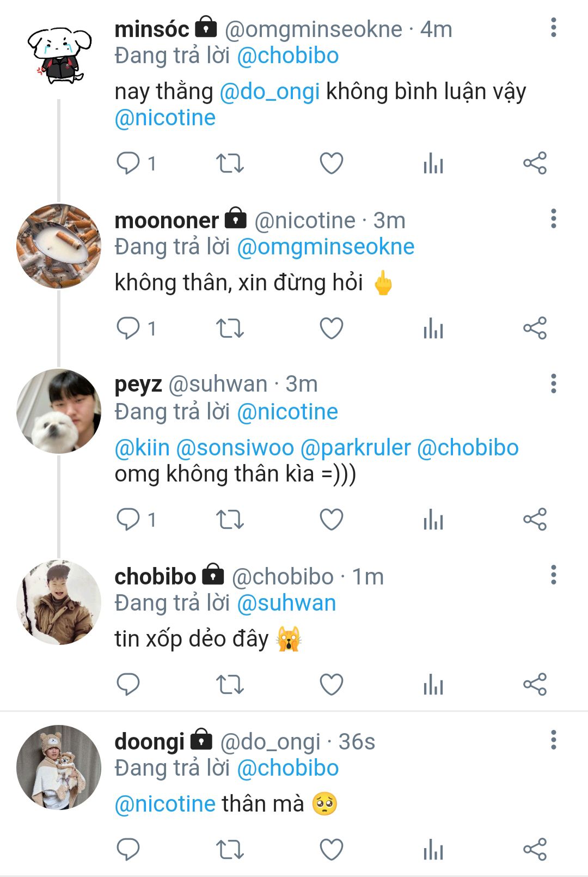Like doongi's tweet

(331, 849)
